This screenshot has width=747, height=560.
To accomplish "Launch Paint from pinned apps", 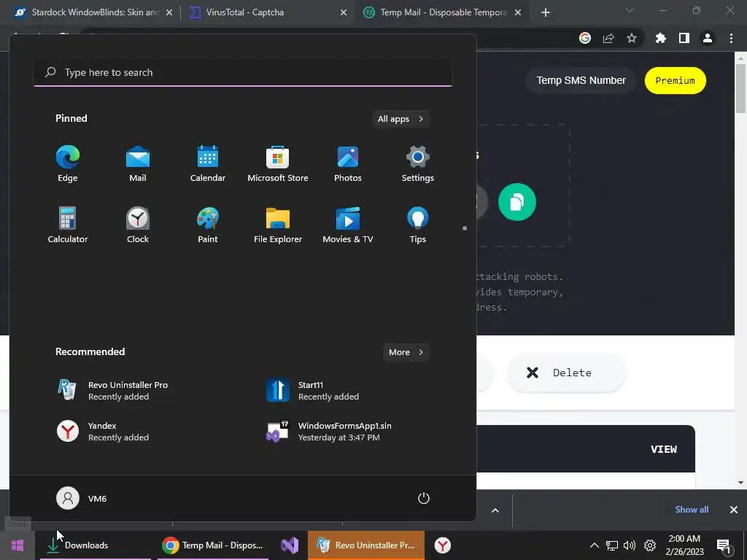I will click(208, 226).
